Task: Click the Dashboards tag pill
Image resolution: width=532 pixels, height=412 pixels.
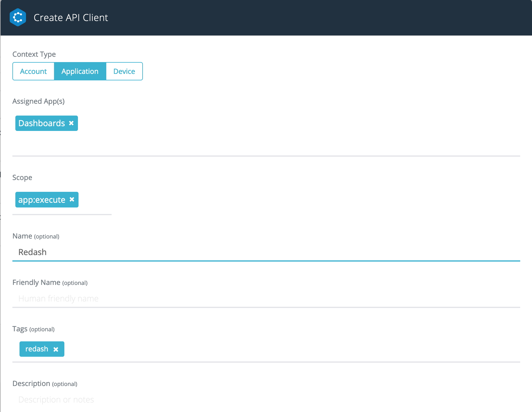Action: pos(41,123)
